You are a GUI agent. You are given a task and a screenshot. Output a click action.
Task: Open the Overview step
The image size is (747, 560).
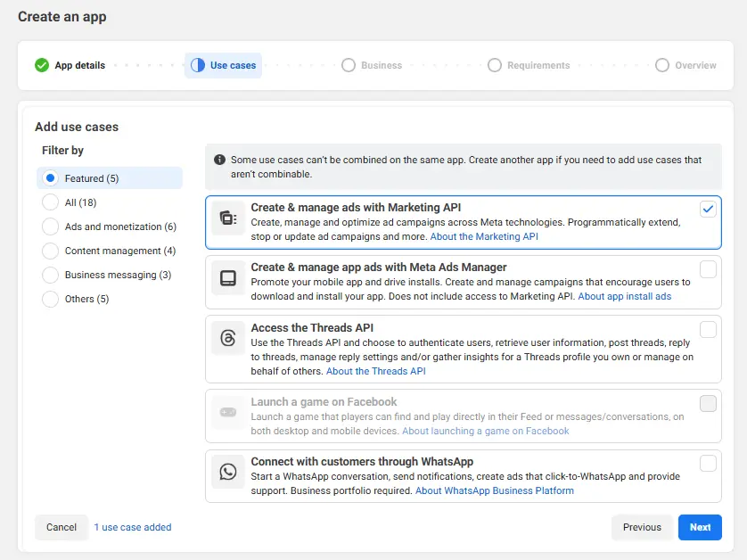(686, 65)
